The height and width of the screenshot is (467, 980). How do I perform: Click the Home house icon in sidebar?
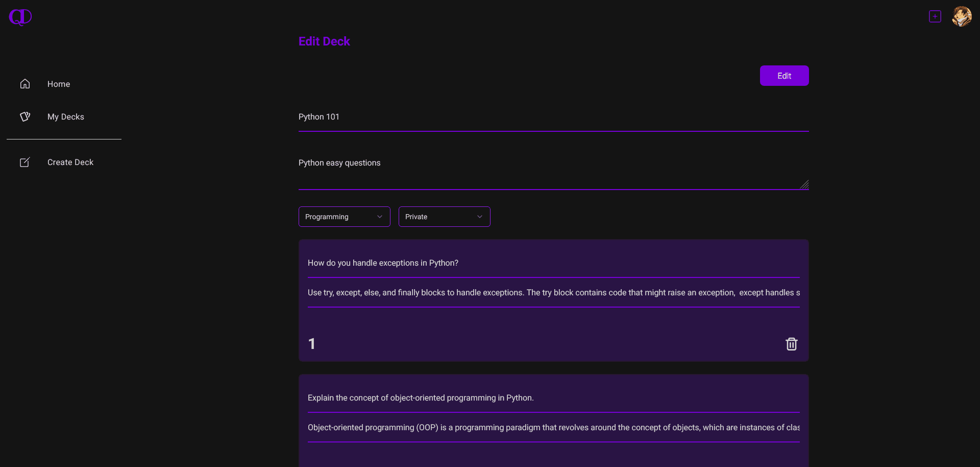pyautogui.click(x=25, y=84)
